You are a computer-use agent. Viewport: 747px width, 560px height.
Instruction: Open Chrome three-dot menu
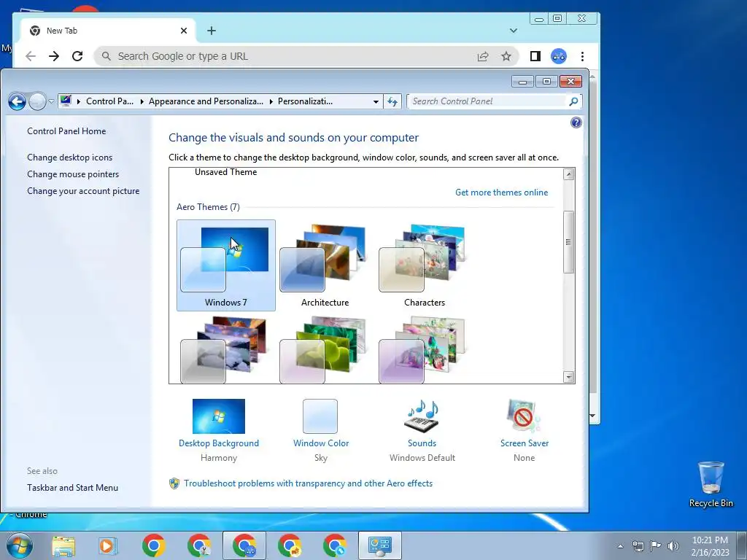tap(582, 56)
